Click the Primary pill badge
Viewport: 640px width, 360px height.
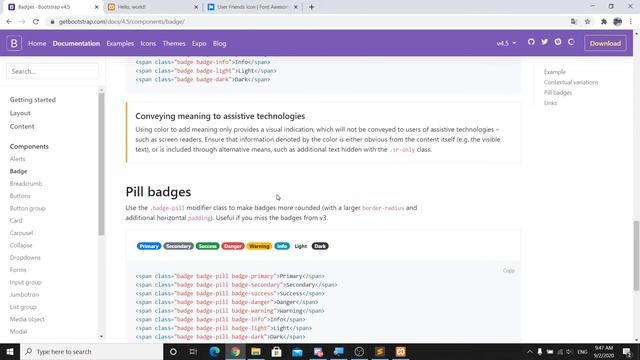[149, 246]
